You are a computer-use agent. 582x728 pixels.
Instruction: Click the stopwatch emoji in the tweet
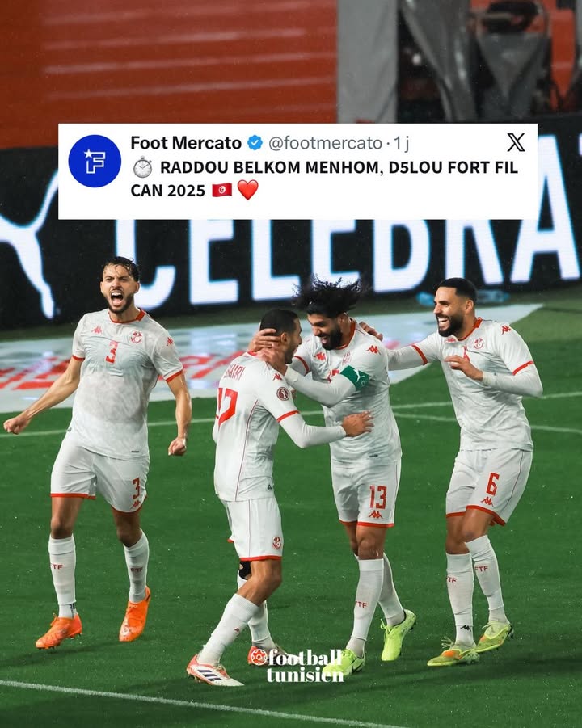[142, 167]
